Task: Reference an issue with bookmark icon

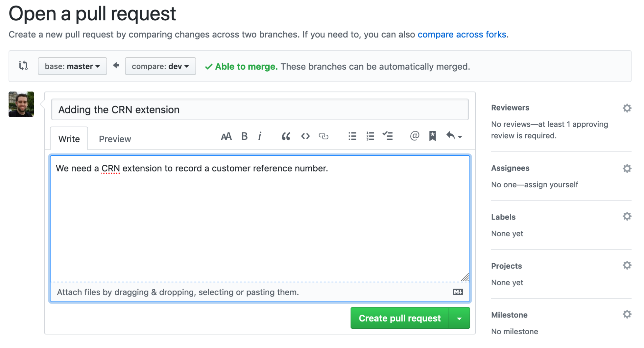Action: 432,136
